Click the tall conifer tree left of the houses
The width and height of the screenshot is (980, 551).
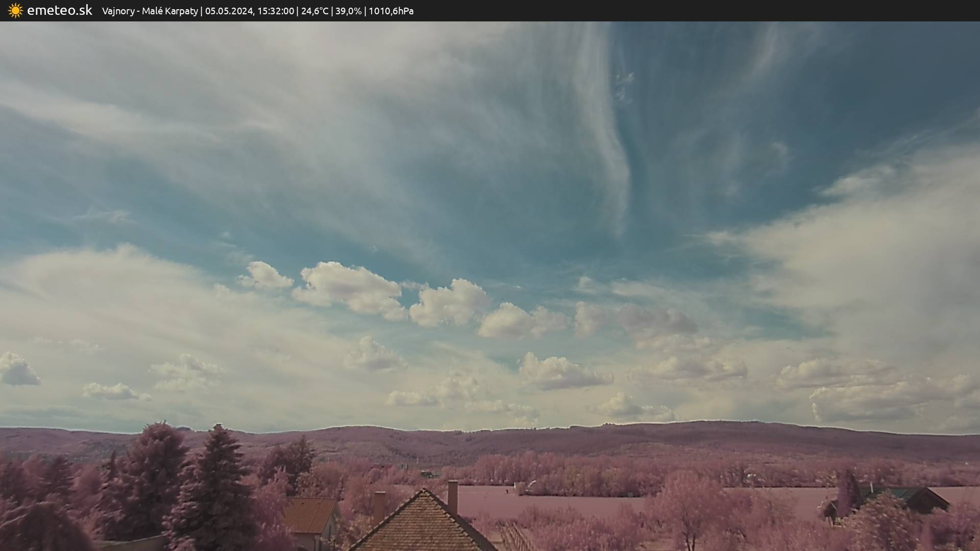pos(216,485)
